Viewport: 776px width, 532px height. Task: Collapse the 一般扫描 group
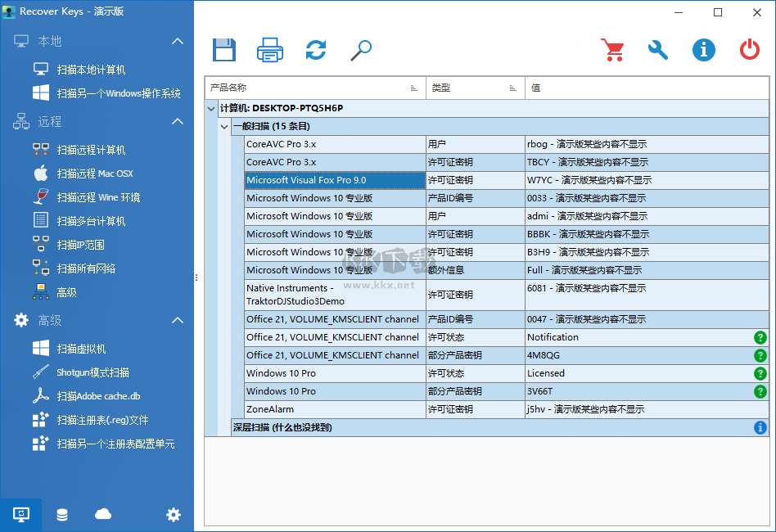tap(224, 127)
